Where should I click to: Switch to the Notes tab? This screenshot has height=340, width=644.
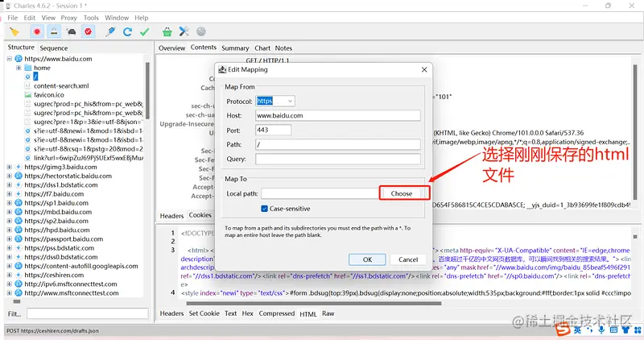[x=283, y=48]
